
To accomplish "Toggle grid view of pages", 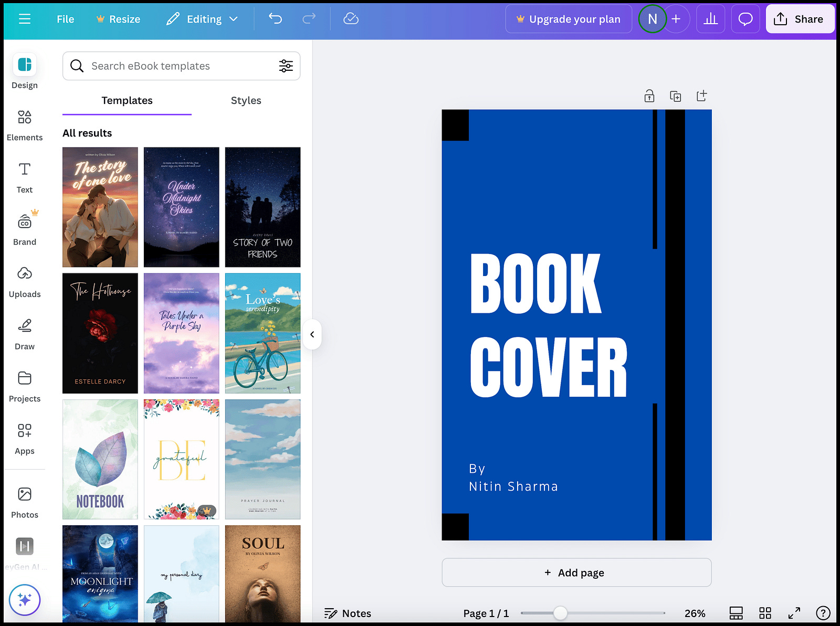I will [x=765, y=613].
